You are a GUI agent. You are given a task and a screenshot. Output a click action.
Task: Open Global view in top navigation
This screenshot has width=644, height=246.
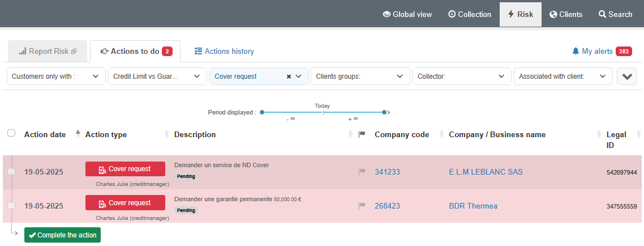pos(407,14)
